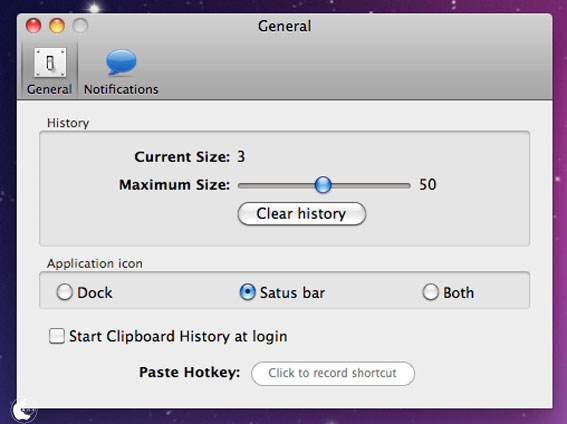567x424 pixels.
Task: Click the Maximum Size slider knob
Action: point(323,185)
